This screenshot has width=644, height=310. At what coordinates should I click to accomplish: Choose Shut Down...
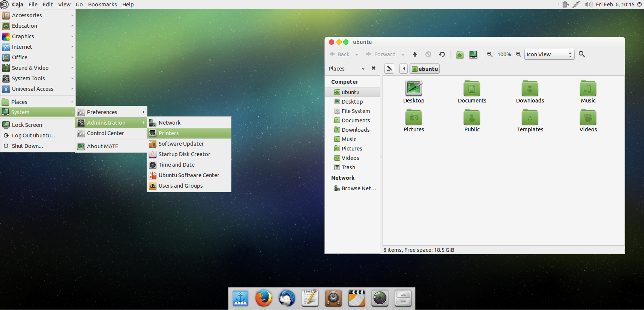coord(38,146)
